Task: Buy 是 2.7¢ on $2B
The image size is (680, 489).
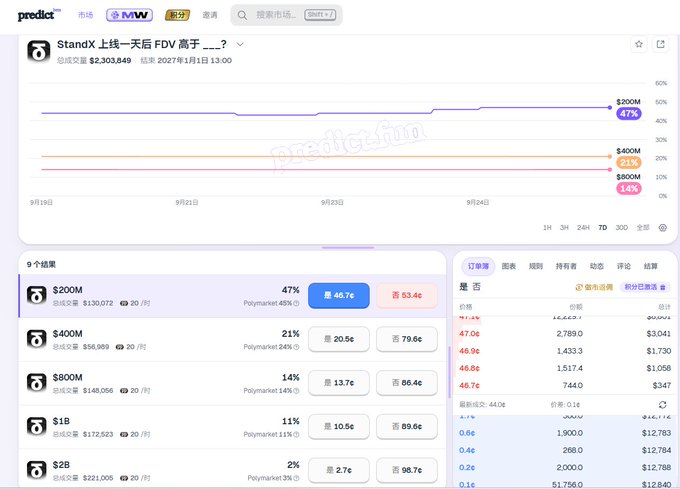Action: pos(339,470)
